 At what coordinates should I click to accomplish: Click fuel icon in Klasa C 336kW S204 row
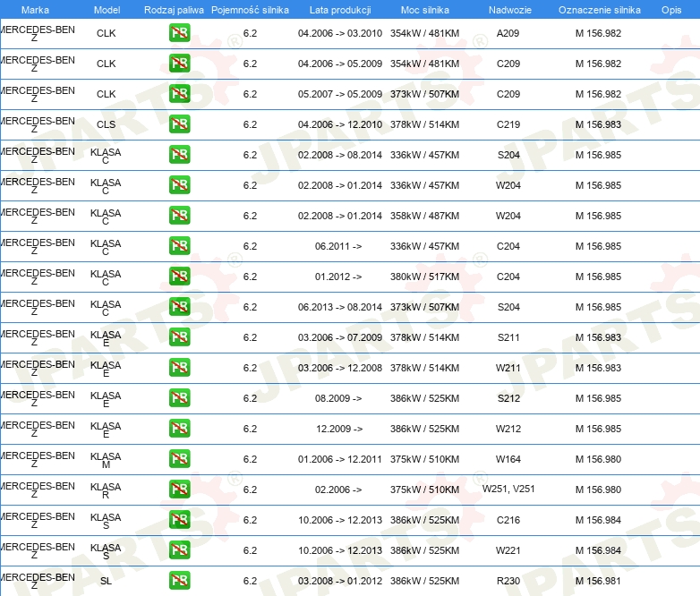tap(179, 155)
